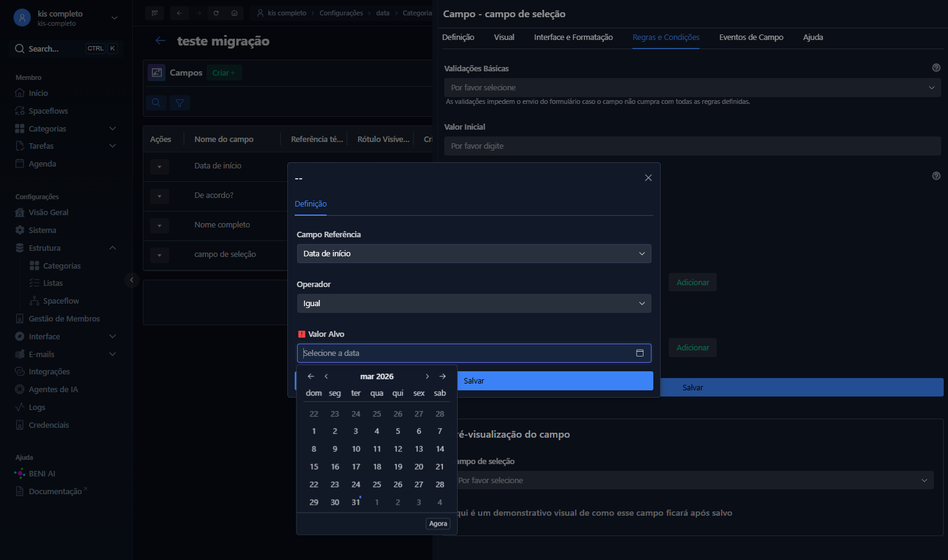Click the Search magnifier icon in sidebar

pos(20,49)
